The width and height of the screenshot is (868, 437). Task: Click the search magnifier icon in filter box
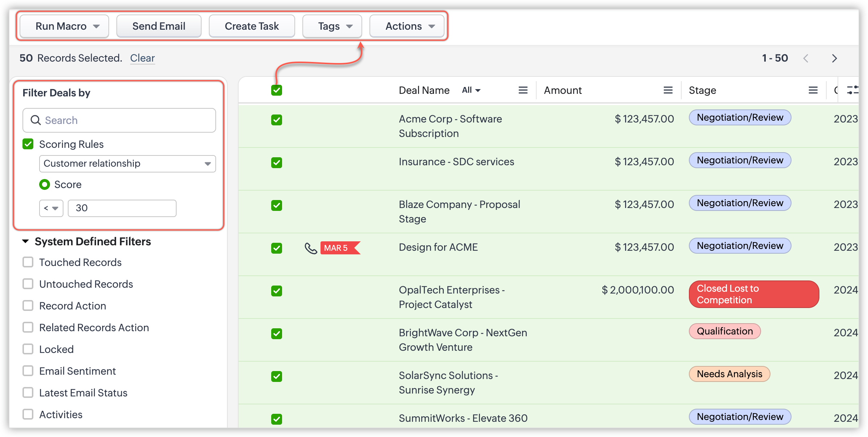pyautogui.click(x=36, y=120)
